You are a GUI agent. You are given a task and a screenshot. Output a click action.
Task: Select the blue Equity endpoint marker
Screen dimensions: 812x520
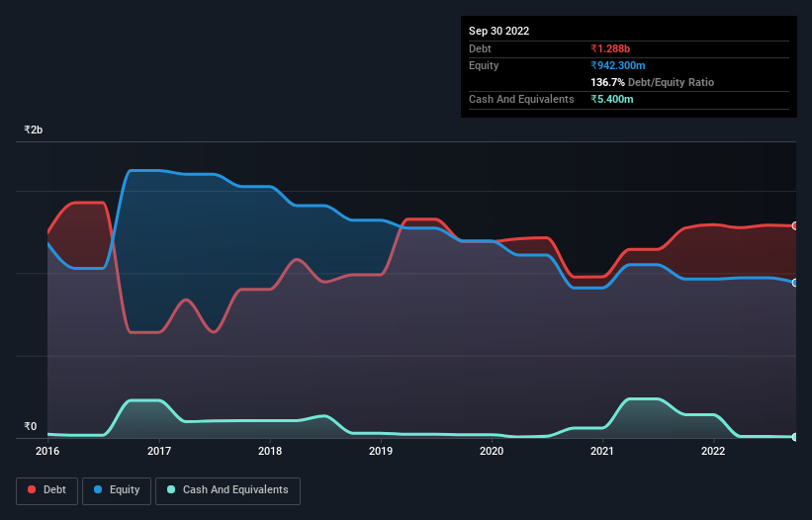(795, 283)
